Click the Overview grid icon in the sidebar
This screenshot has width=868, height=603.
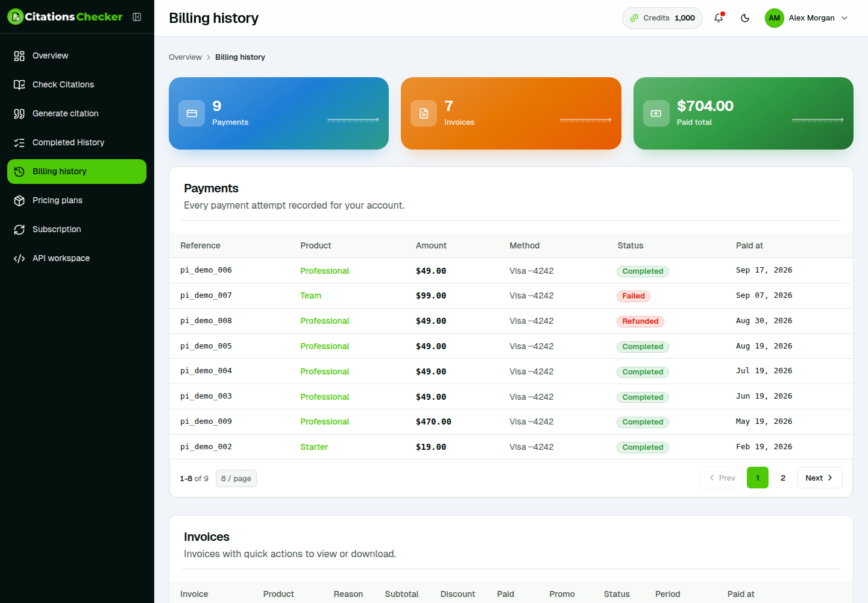(x=19, y=55)
